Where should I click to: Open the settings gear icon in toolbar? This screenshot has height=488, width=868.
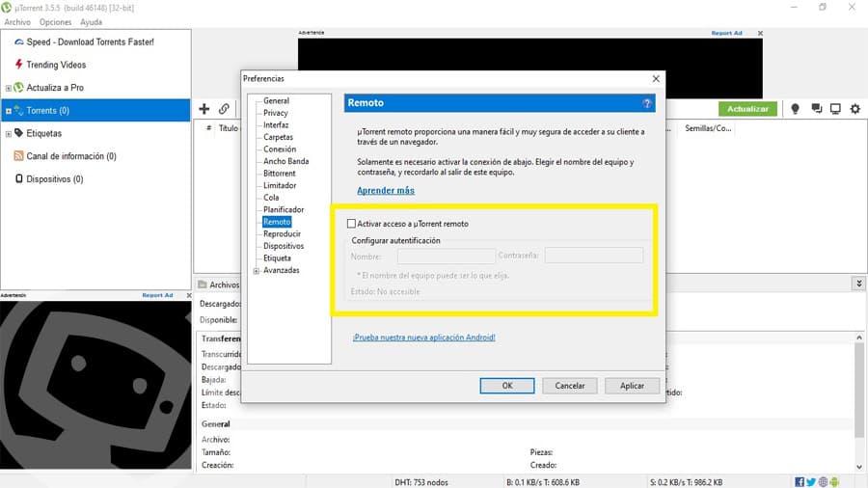[x=855, y=109]
